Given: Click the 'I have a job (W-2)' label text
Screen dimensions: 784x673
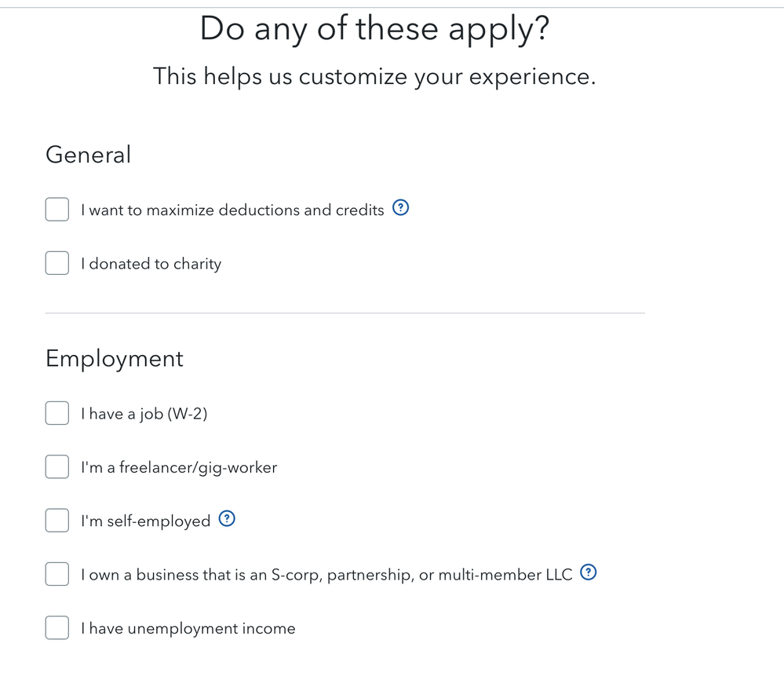Looking at the screenshot, I should point(144,414).
